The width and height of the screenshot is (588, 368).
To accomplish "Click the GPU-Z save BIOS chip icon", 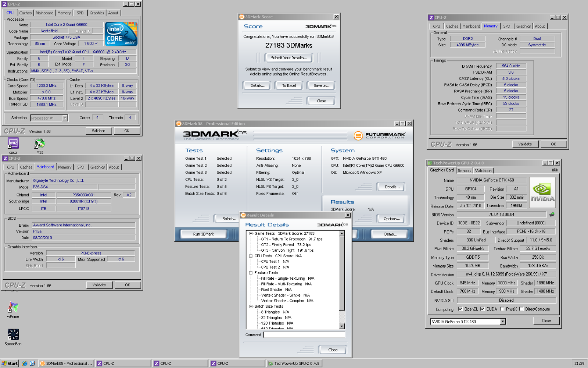I will pyautogui.click(x=552, y=214).
